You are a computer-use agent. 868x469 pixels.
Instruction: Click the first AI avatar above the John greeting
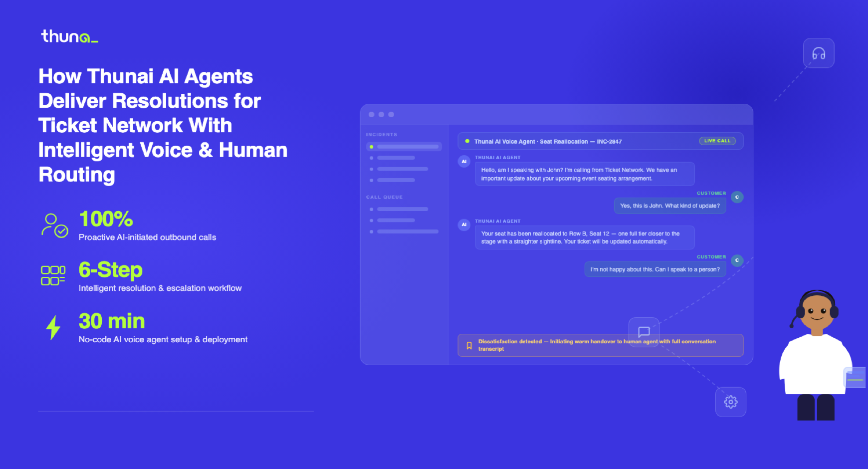click(464, 161)
